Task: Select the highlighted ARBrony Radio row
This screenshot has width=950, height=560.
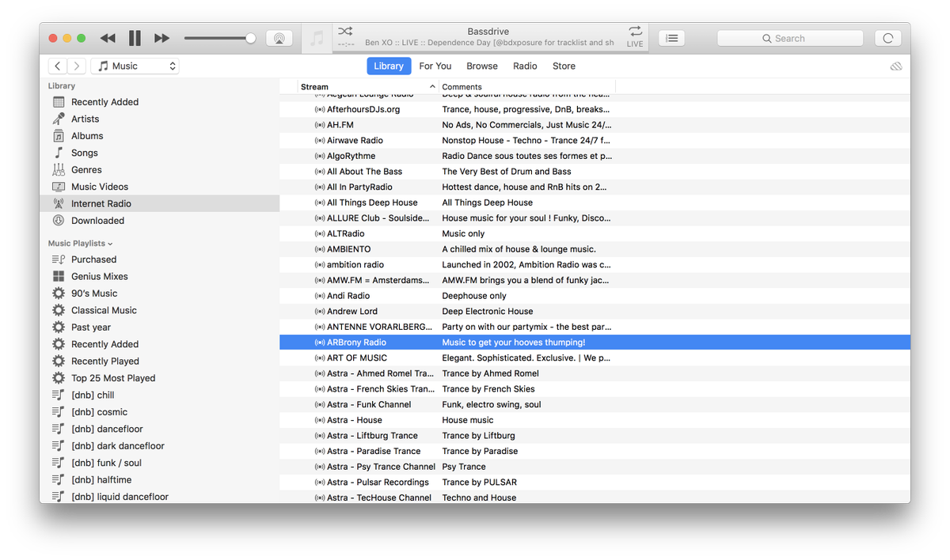Action: coord(595,342)
